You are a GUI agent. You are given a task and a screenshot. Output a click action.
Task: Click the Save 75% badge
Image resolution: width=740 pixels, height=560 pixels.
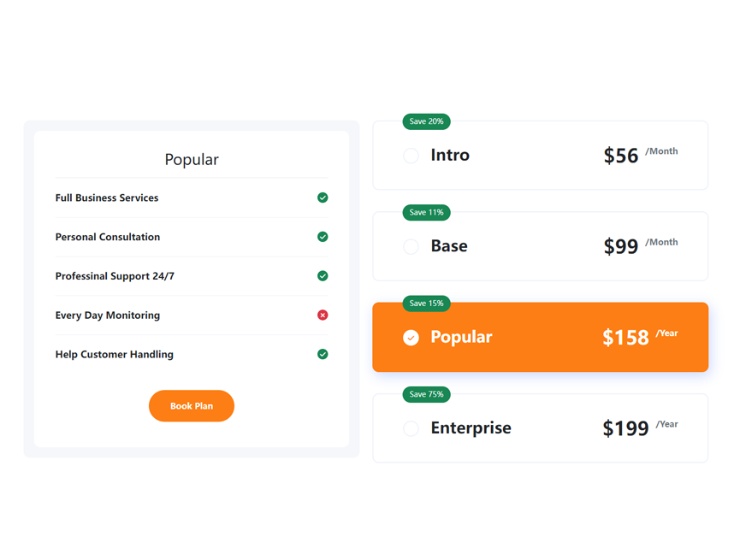tap(426, 394)
